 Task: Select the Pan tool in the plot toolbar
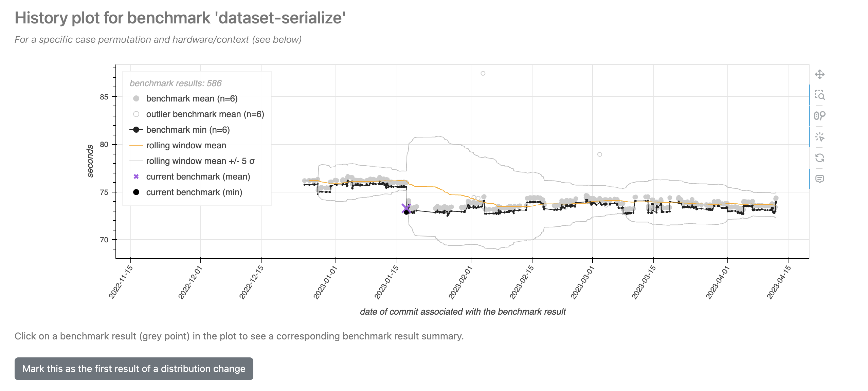(x=819, y=74)
